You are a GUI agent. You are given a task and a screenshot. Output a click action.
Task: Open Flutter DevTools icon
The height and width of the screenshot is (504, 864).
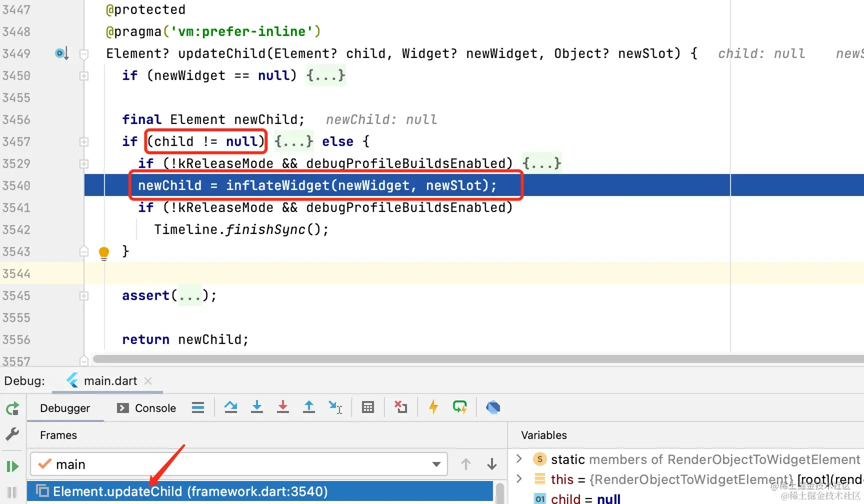(493, 407)
